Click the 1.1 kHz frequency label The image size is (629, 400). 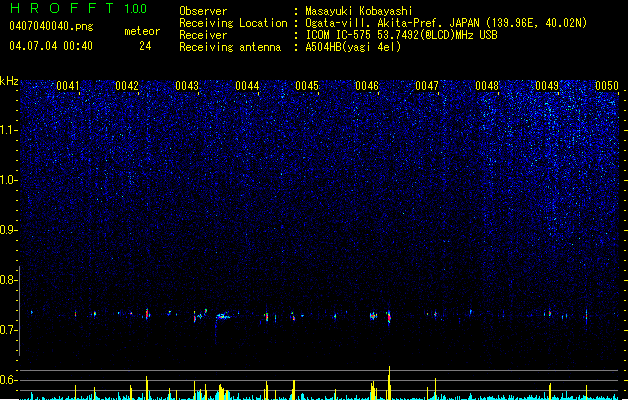8,130
